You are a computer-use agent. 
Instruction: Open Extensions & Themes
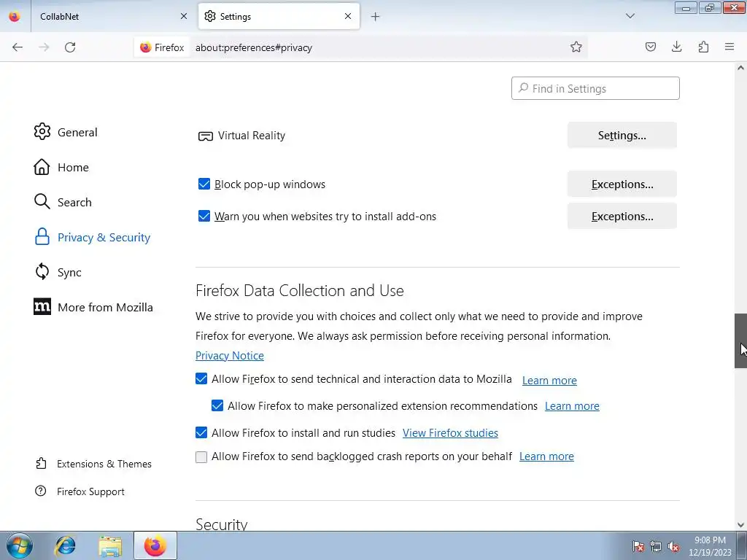coord(93,464)
